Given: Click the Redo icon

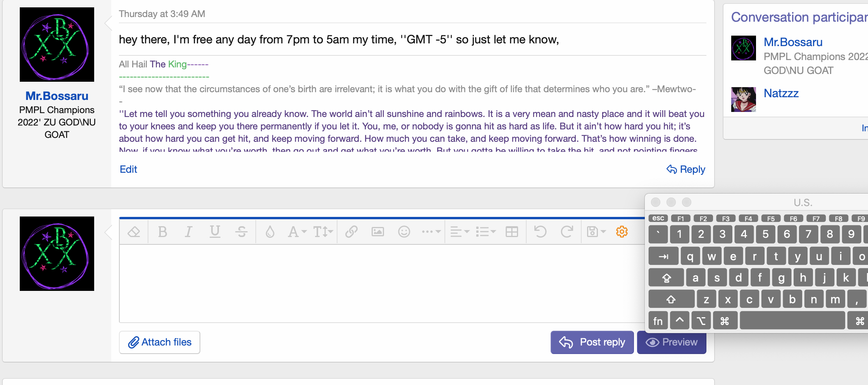Looking at the screenshot, I should pyautogui.click(x=567, y=232).
